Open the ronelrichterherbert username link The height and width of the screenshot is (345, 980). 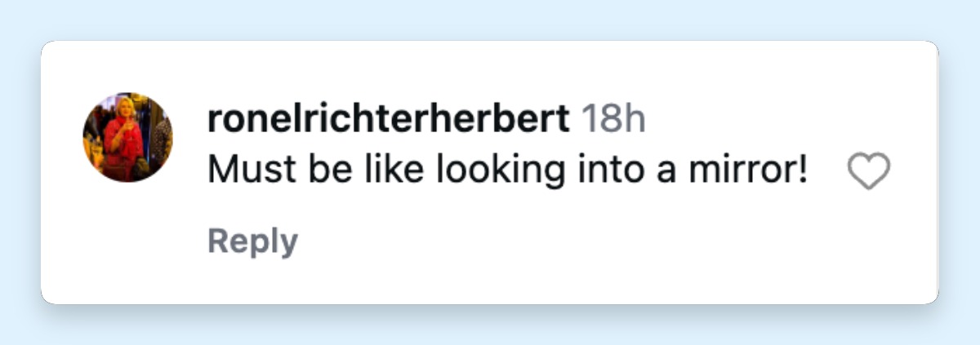pyautogui.click(x=388, y=121)
